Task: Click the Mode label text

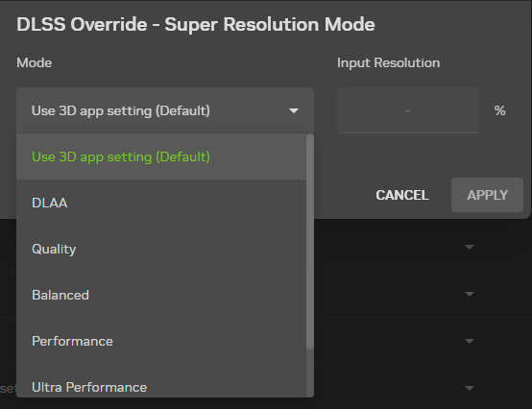Action: tap(35, 62)
